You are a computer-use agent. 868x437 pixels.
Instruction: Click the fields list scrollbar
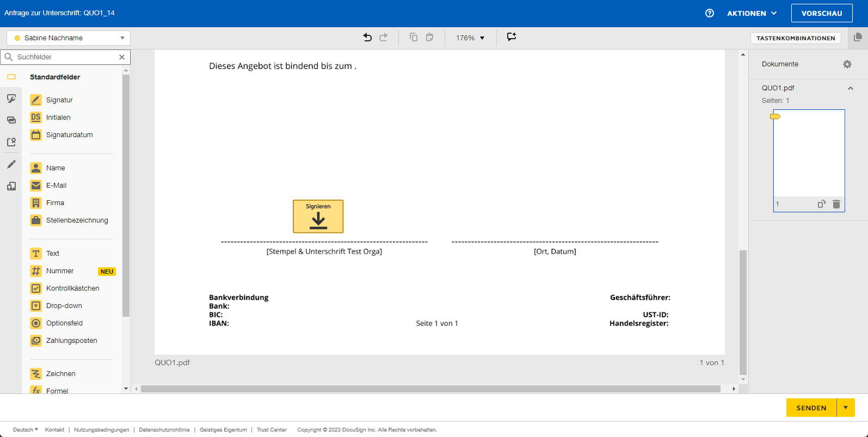coord(126,195)
